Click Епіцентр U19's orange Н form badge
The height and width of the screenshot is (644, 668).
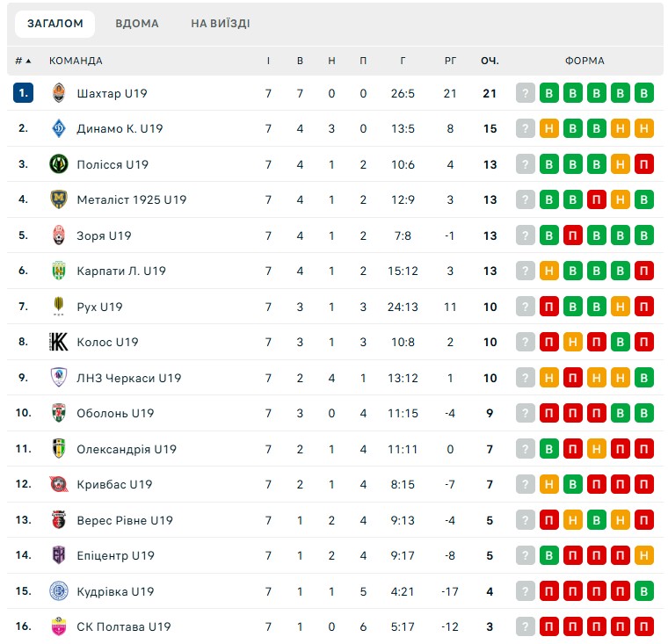(x=644, y=555)
